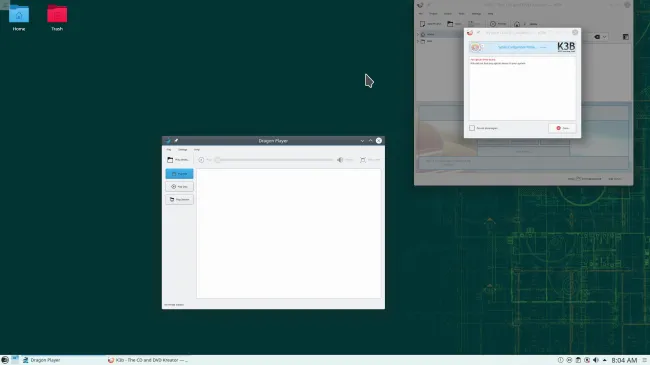Open the Play menu in Dragon Player
Screen dimensions: 650x365
click(169, 149)
